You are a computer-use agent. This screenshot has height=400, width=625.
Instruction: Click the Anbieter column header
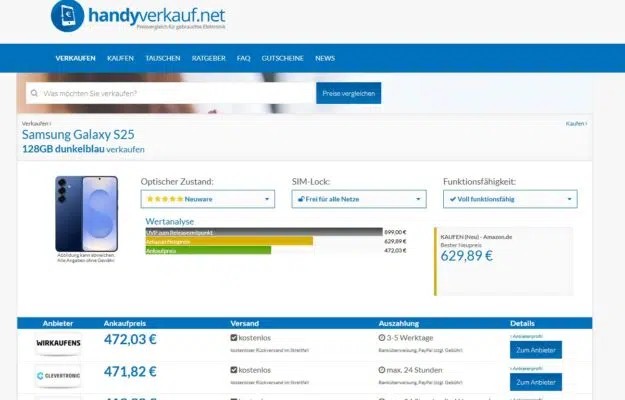tap(58, 324)
